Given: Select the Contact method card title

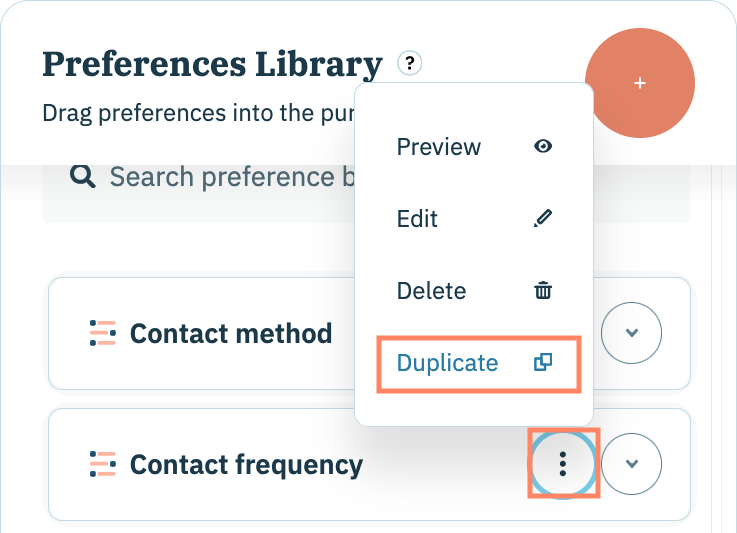Looking at the screenshot, I should (x=231, y=333).
